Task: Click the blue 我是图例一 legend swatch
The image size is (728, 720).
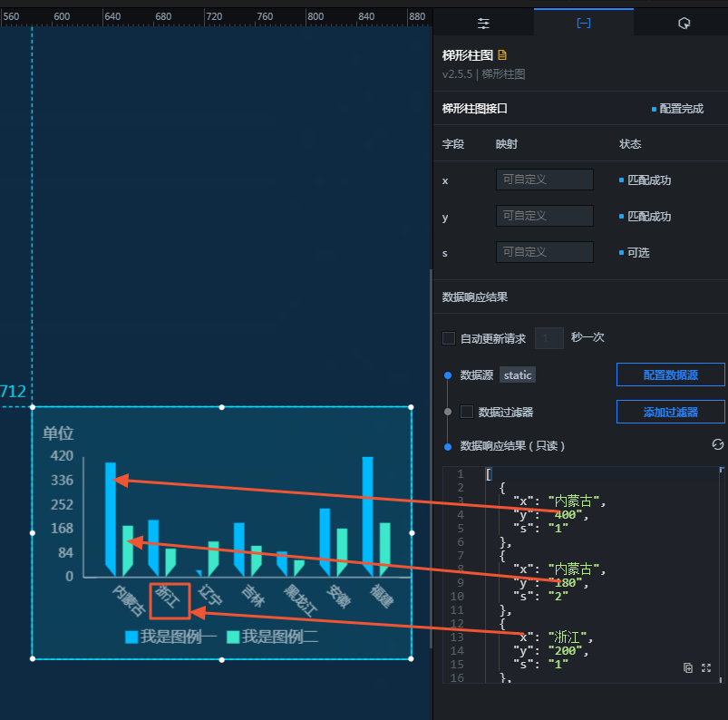Action: point(131,637)
